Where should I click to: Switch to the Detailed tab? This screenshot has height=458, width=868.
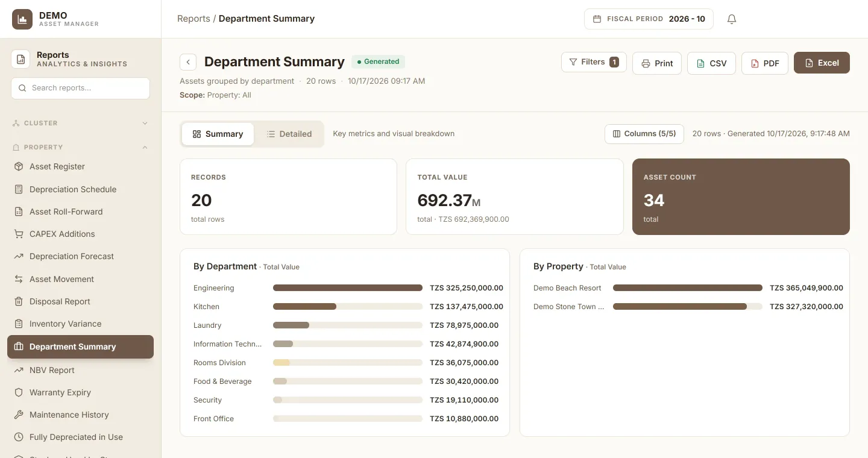click(289, 134)
